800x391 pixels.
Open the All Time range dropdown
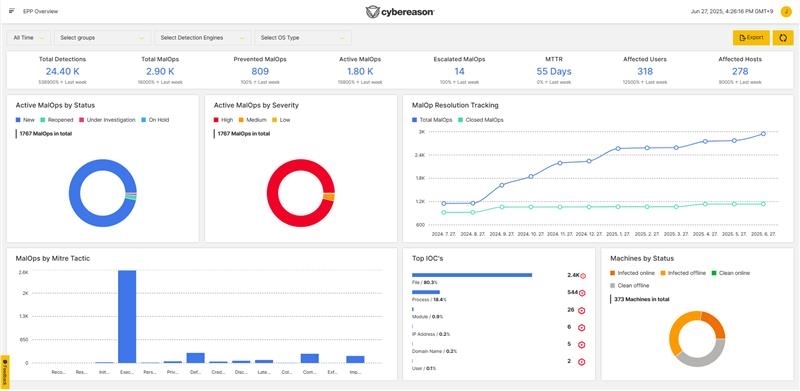pos(29,38)
